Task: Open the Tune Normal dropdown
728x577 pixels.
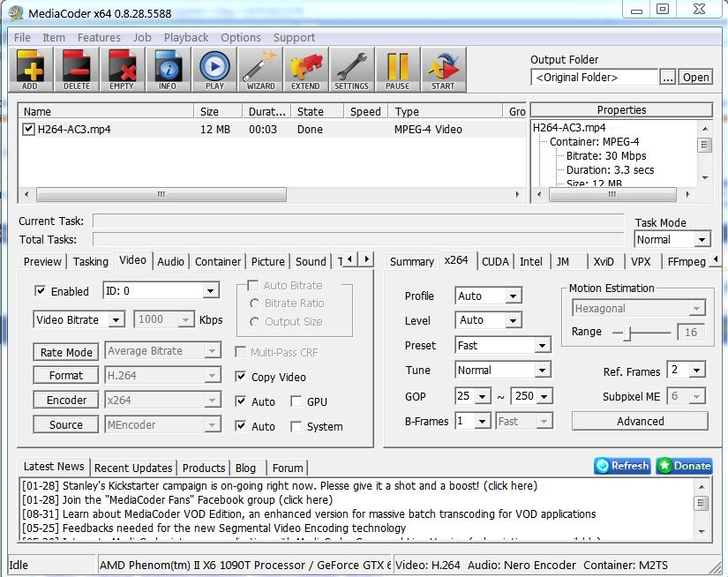Action: (503, 370)
